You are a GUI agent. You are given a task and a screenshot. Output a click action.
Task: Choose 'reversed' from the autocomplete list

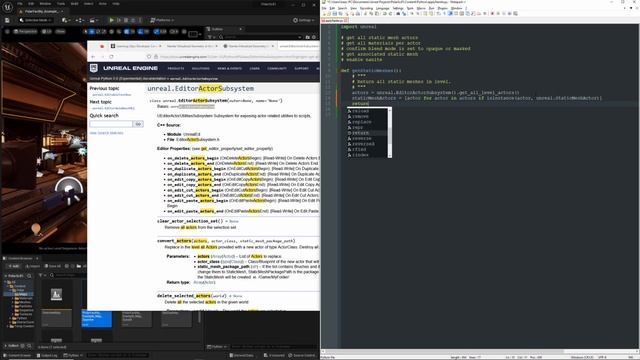[x=363, y=144]
